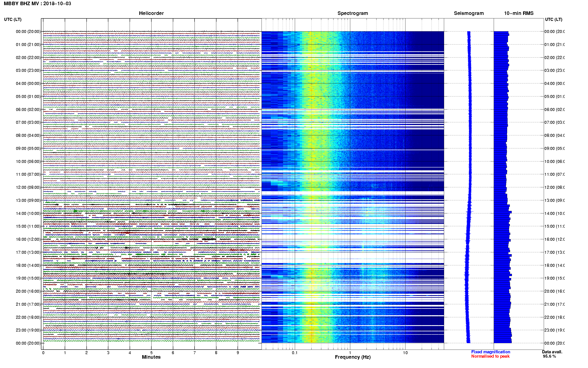Select the 'Helicorder' panel heading
The image size is (588, 368).
pyautogui.click(x=151, y=13)
